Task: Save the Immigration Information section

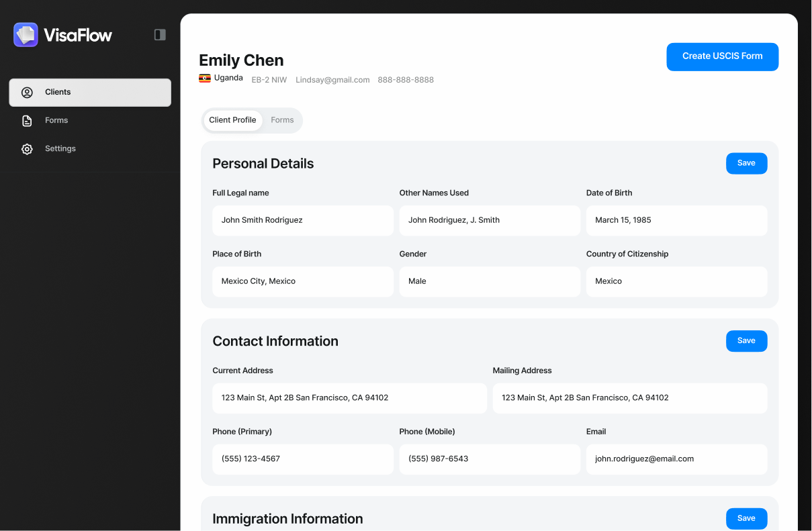Action: (x=746, y=518)
